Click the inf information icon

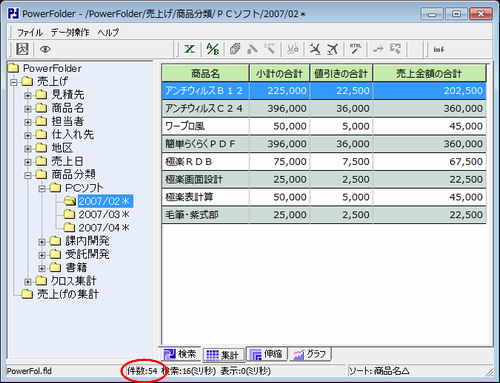tap(439, 49)
